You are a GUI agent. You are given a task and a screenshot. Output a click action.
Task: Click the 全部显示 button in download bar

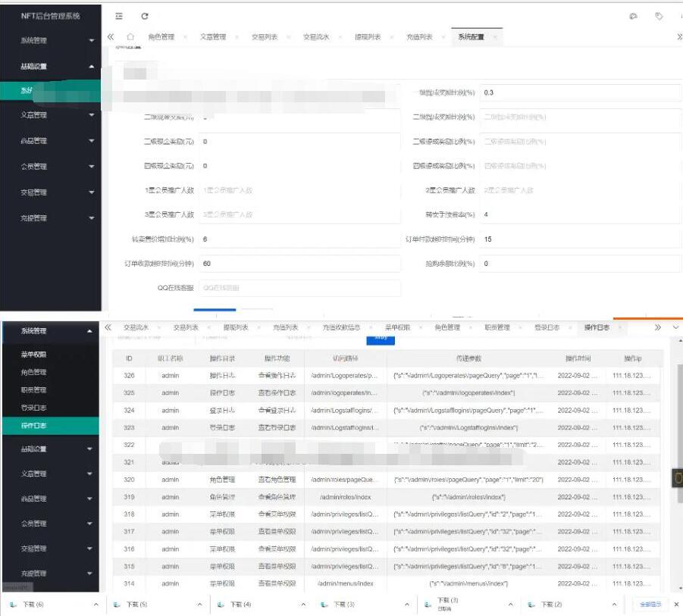(x=650, y=604)
